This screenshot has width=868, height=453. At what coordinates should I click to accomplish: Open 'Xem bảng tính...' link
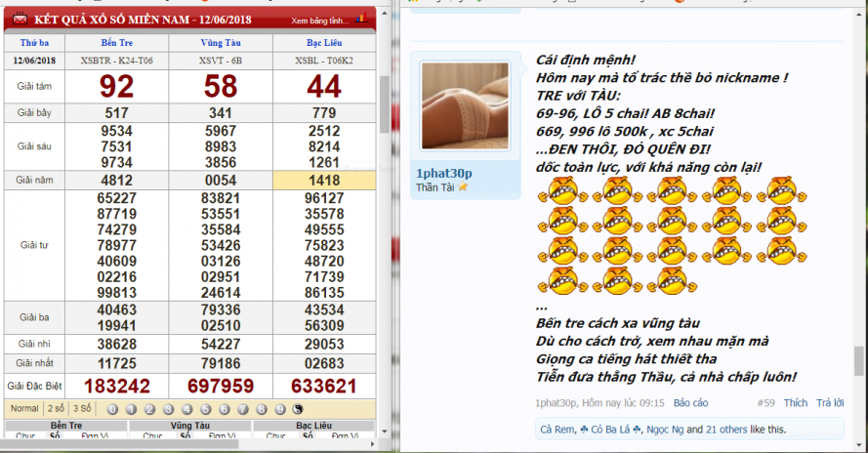[319, 20]
